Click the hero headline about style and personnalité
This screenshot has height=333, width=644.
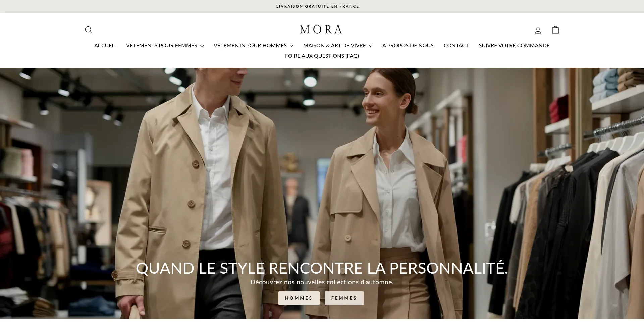point(322,268)
